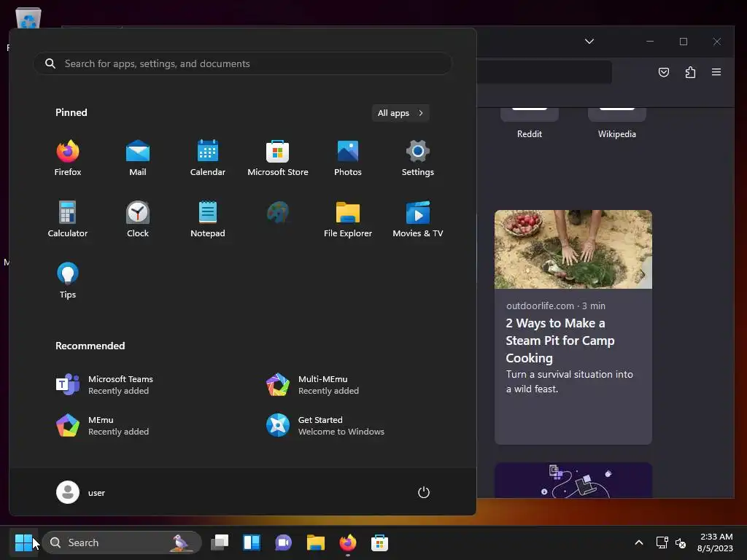Launch the Photos app

pos(348,158)
